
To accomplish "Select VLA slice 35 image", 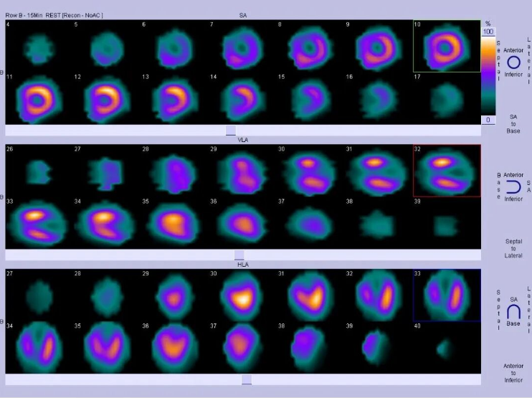I will pos(174,223).
